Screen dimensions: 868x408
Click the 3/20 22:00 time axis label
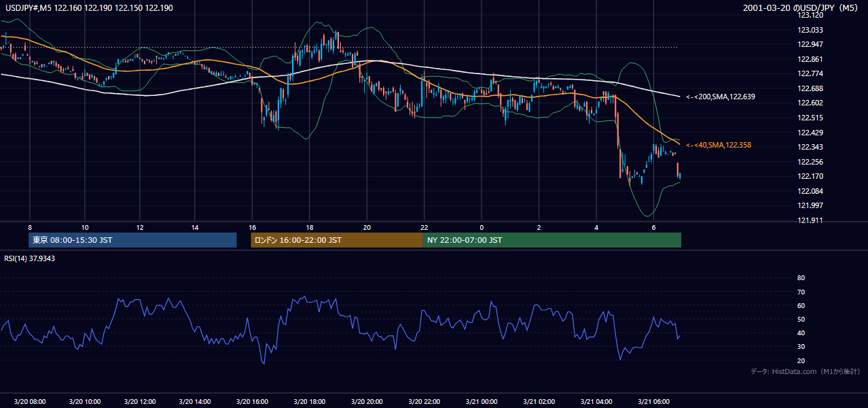(x=424, y=401)
